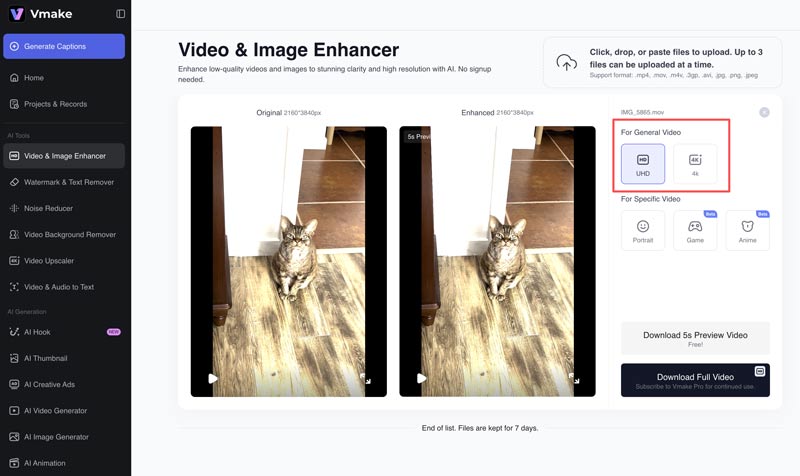The height and width of the screenshot is (476, 800).
Task: Click the hook icon beside AI Hook
Action: coord(14,332)
